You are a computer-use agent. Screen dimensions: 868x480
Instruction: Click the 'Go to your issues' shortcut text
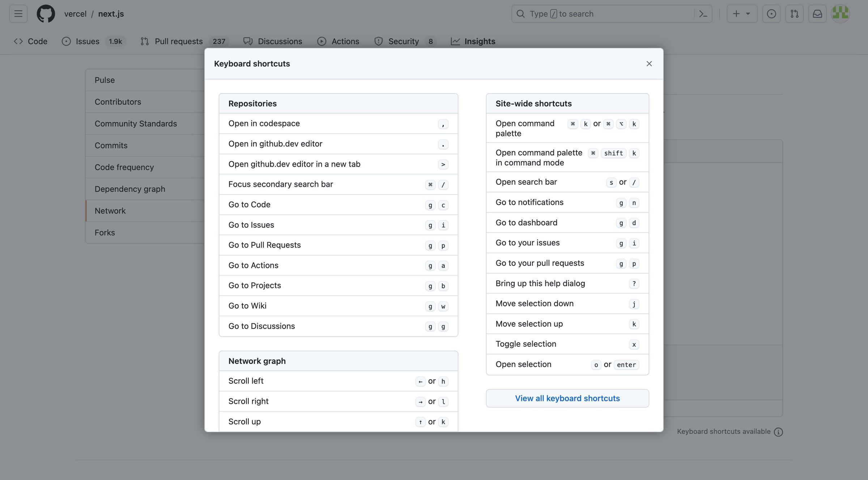pyautogui.click(x=527, y=243)
